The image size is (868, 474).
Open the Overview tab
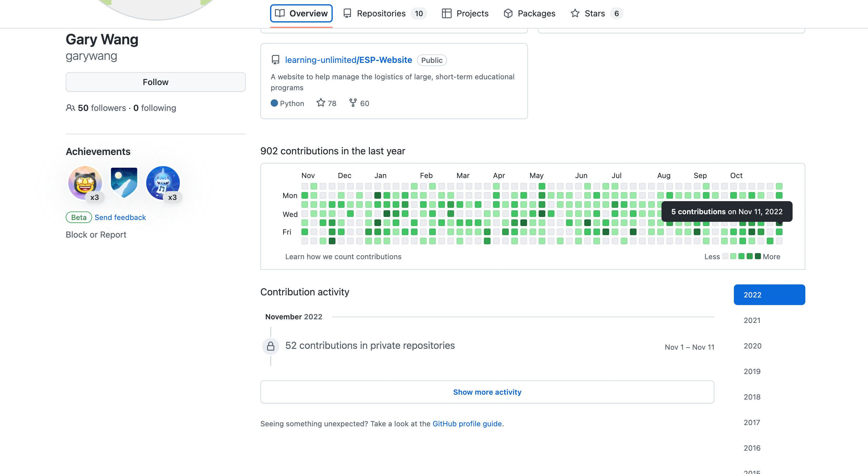(301, 13)
